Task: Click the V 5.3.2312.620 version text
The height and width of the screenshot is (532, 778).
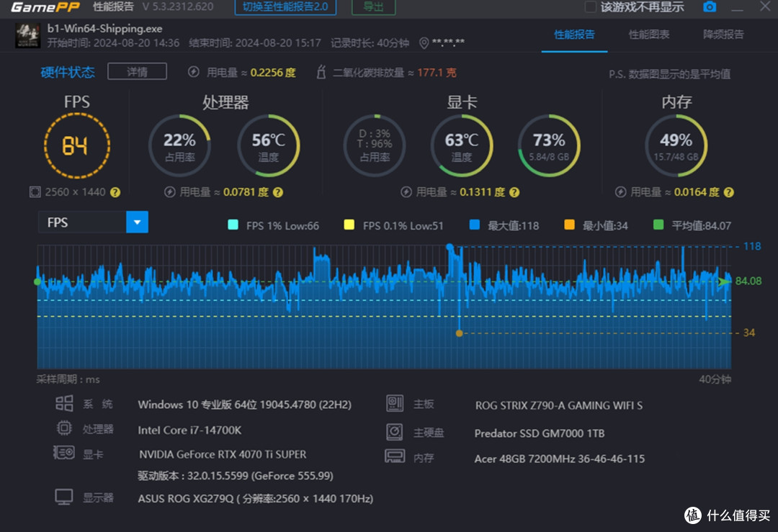Action: 178,7
